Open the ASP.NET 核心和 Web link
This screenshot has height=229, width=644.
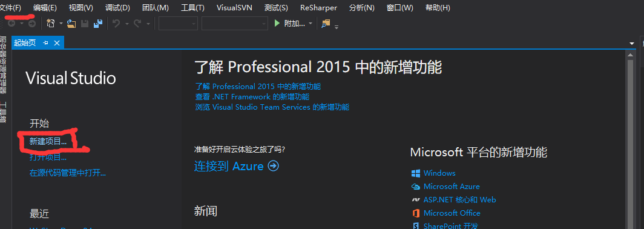459,200
